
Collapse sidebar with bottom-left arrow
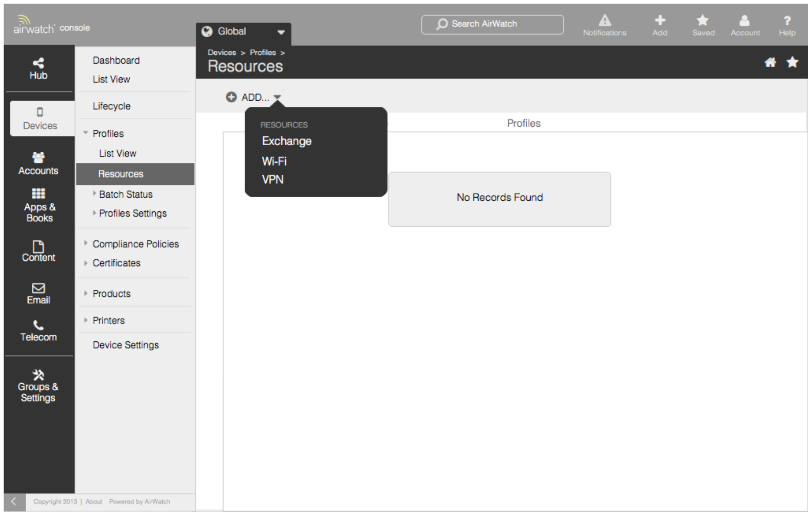click(x=14, y=501)
